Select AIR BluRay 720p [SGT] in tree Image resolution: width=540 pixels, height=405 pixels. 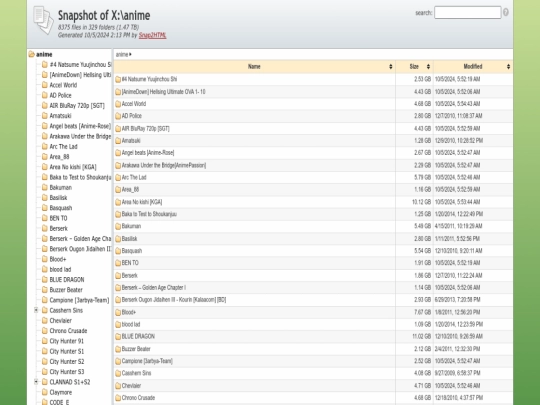point(77,106)
